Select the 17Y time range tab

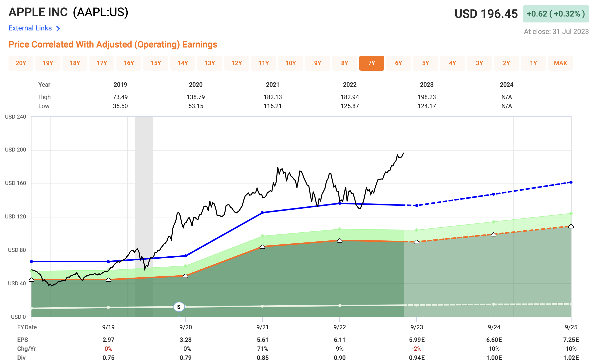102,63
